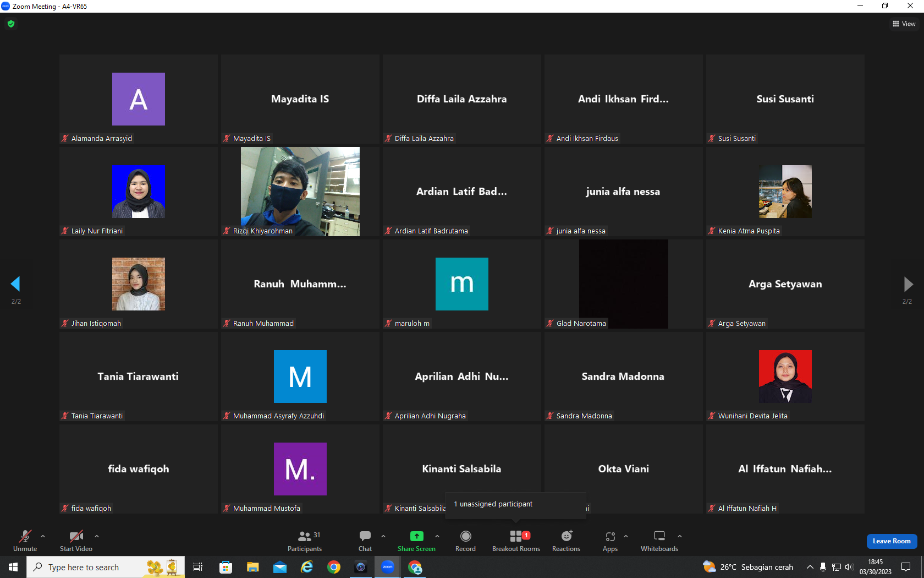Open Whiteboards

tap(659, 541)
